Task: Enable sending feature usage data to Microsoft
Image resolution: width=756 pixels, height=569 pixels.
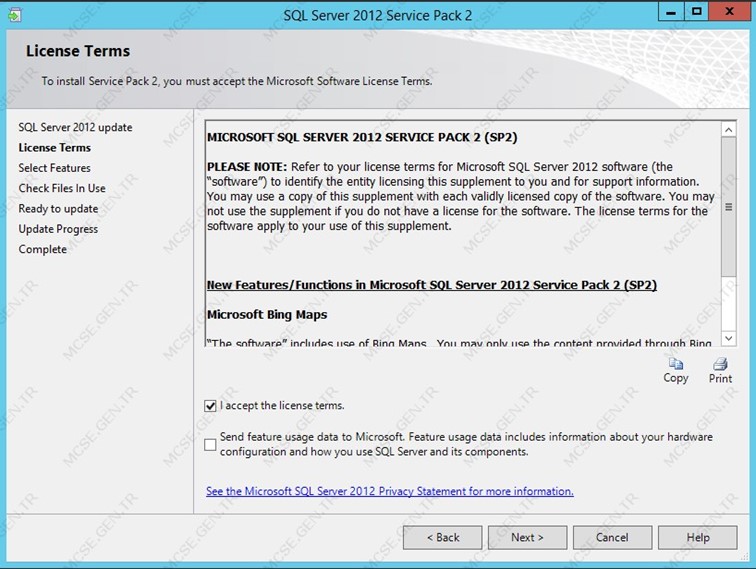Action: [x=210, y=445]
